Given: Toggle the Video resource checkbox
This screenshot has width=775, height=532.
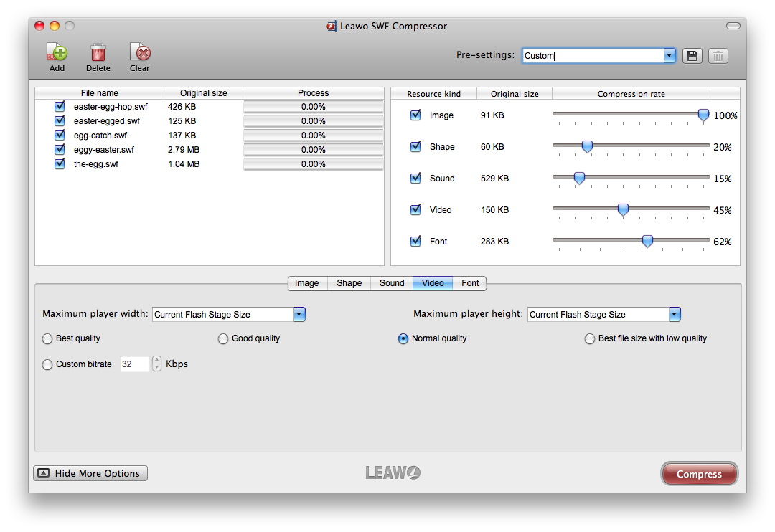Looking at the screenshot, I should pos(415,209).
